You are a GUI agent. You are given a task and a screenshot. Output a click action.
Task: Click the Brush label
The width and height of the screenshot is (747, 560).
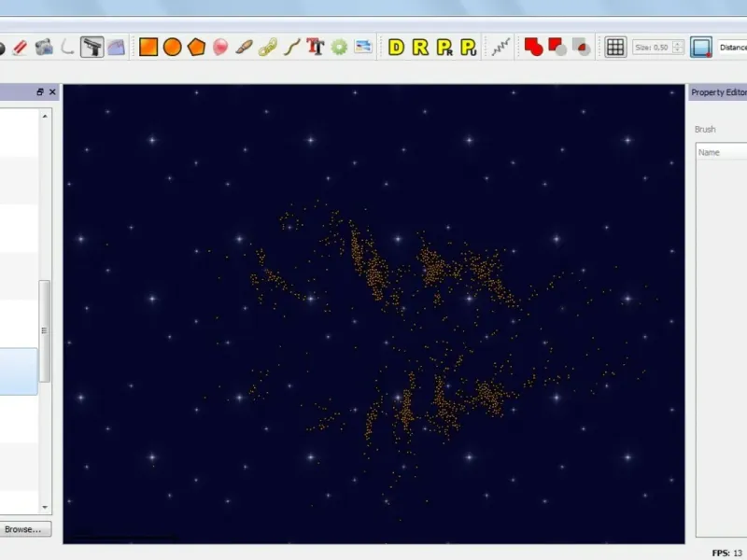(x=705, y=129)
